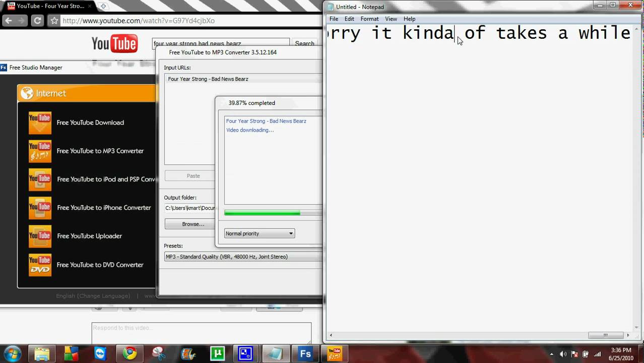
Task: Switch to Free Studio taskbar button
Action: point(305,353)
